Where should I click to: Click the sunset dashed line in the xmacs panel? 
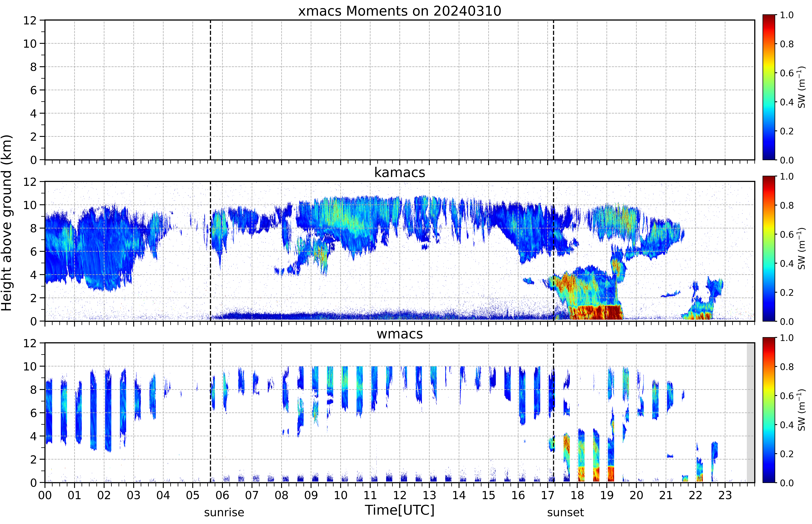(x=554, y=90)
